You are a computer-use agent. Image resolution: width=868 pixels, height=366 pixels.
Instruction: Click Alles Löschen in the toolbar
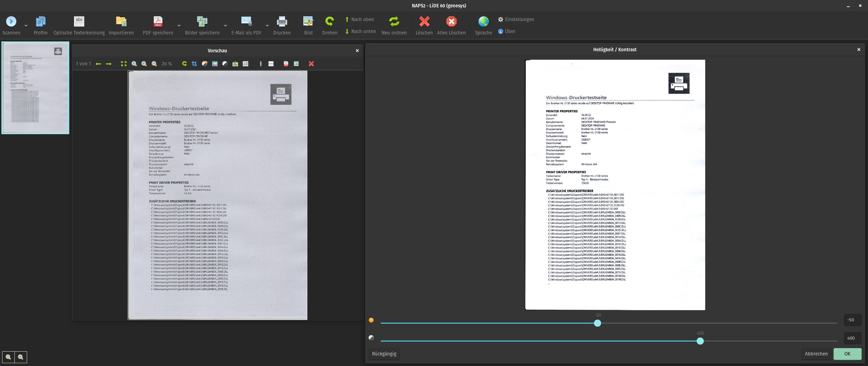(x=451, y=25)
